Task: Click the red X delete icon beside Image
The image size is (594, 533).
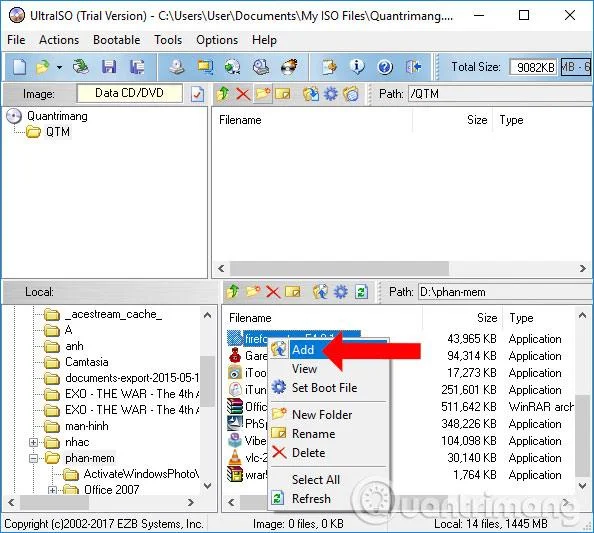Action: tap(243, 94)
